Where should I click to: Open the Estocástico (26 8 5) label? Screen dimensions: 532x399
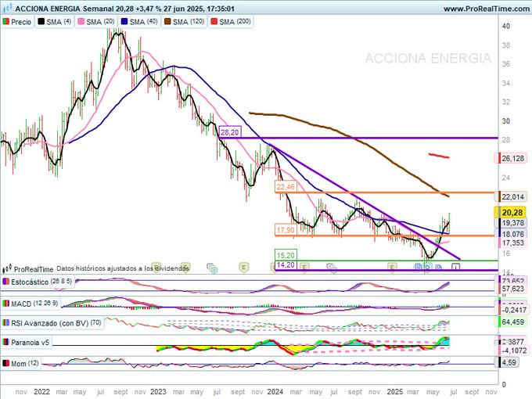[41, 282]
